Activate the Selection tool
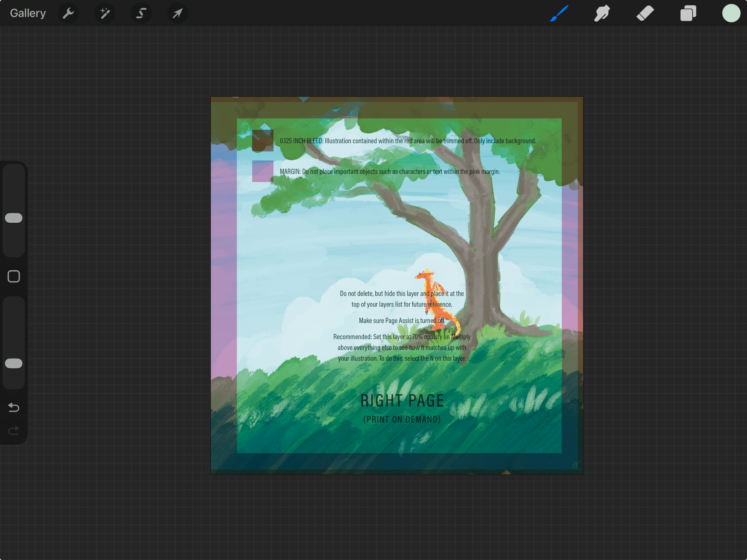Viewport: 747px width, 560px height. click(141, 13)
